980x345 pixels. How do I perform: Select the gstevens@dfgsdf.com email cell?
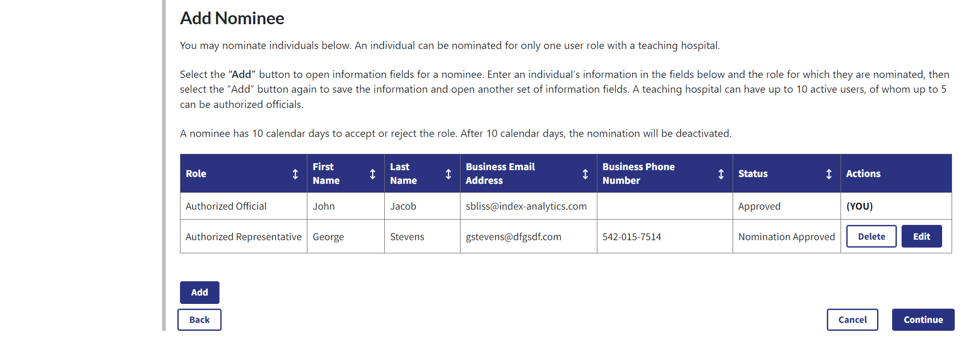click(x=513, y=237)
